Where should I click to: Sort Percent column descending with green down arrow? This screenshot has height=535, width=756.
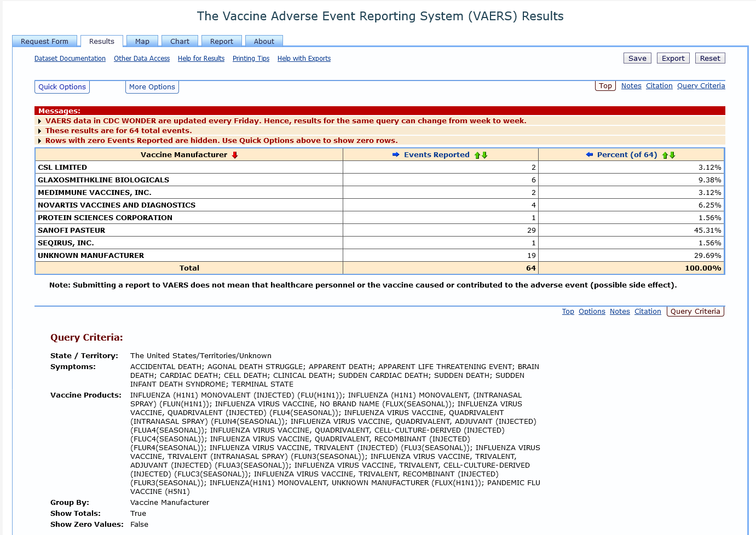(672, 156)
